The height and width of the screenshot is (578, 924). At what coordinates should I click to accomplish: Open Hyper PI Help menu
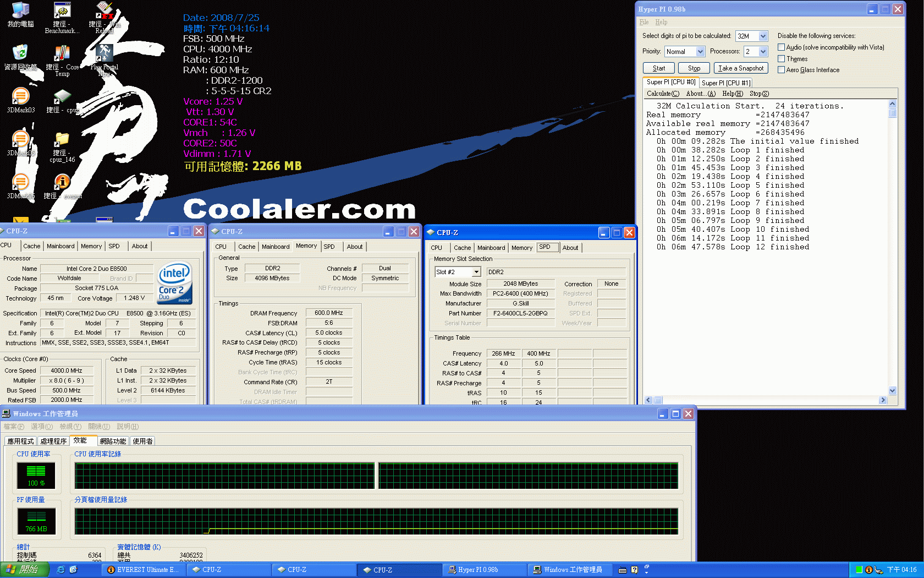(x=661, y=22)
